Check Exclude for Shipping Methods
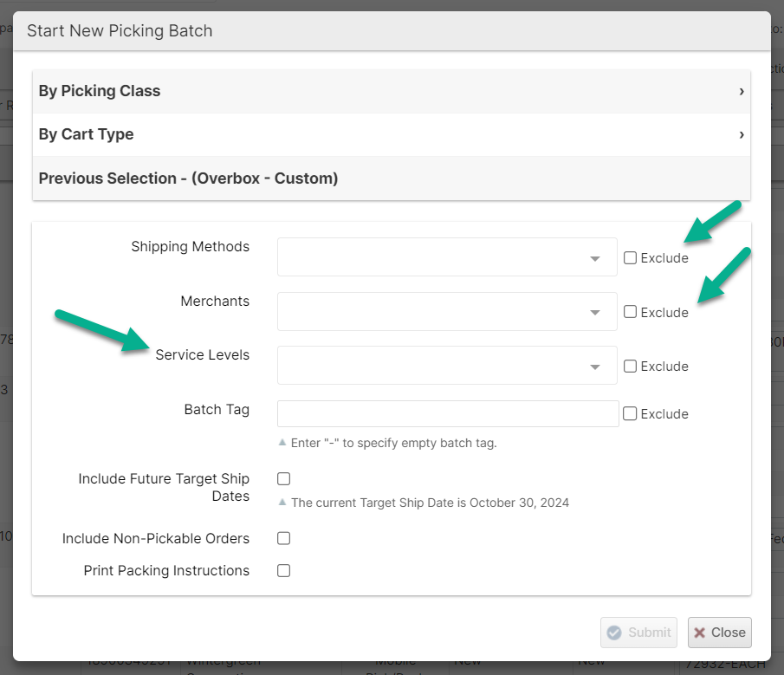 click(x=631, y=257)
